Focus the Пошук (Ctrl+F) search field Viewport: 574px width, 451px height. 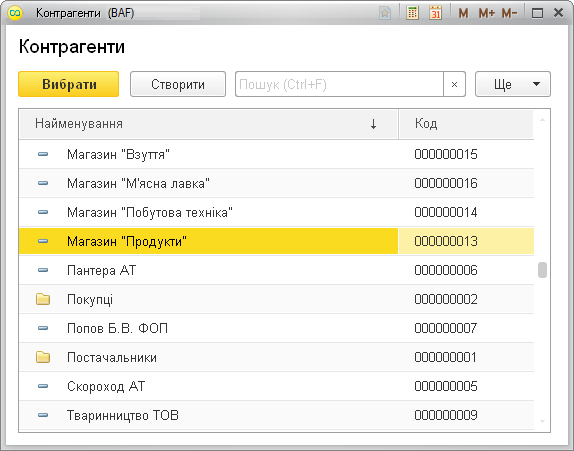339,84
